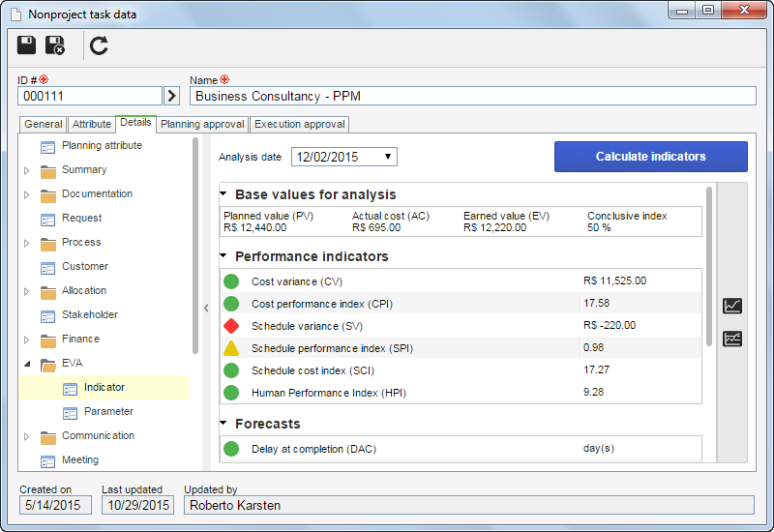Click the Schedule cost index (SCI) row

point(461,370)
